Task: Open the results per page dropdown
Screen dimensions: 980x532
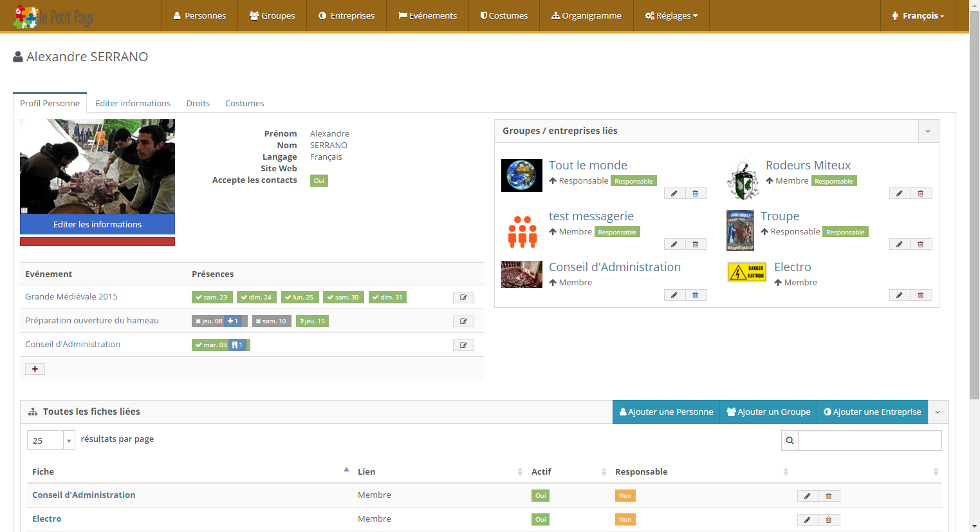Action: point(51,441)
